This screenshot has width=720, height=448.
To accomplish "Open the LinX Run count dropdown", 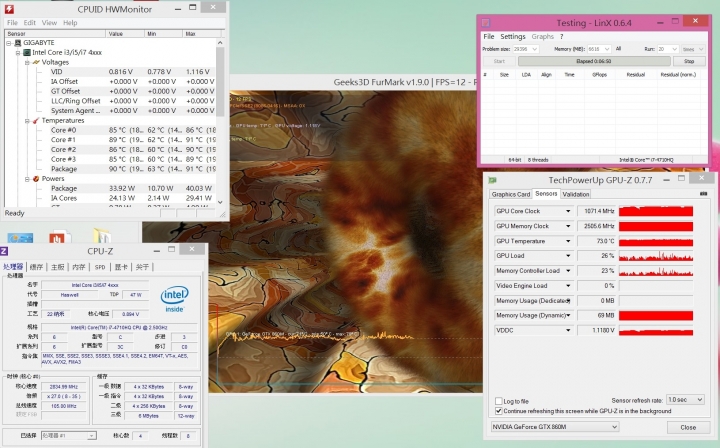I will click(x=668, y=49).
